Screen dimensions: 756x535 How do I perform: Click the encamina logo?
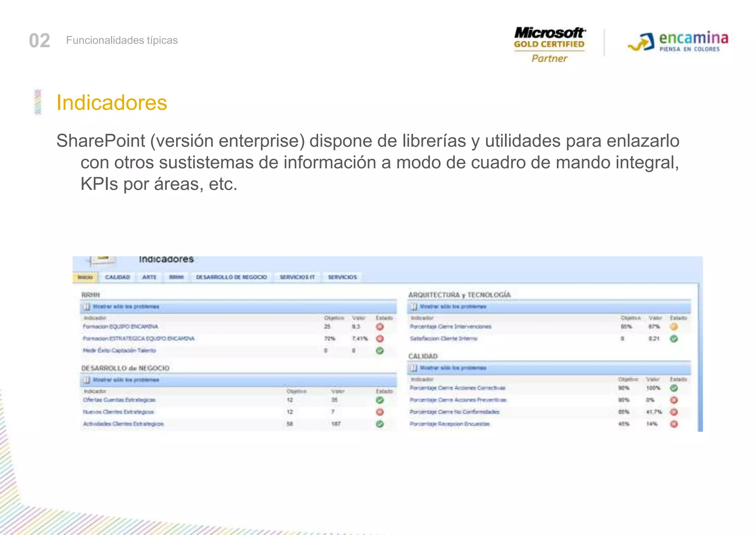(x=678, y=41)
